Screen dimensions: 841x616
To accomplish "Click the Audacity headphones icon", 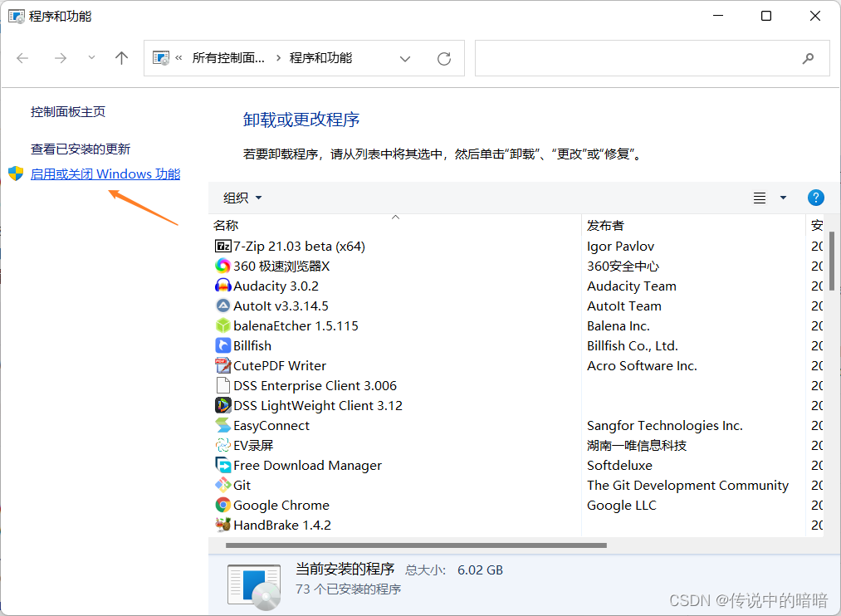I will [222, 286].
